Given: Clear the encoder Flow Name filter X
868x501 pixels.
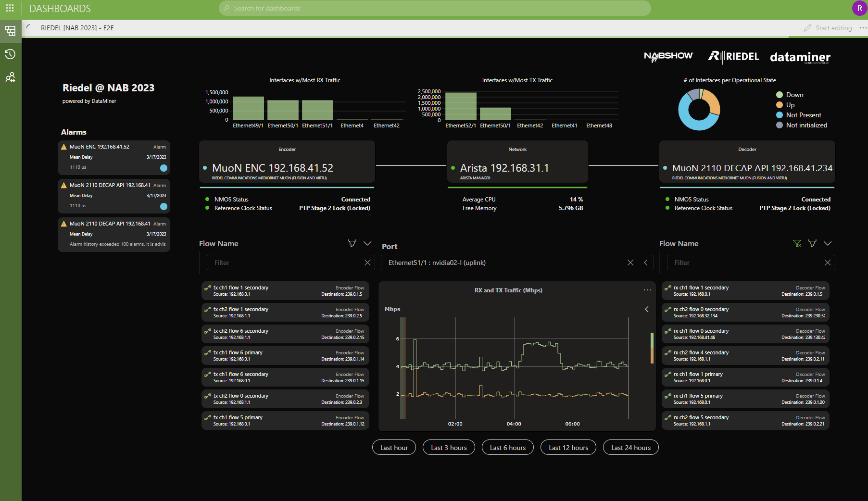Looking at the screenshot, I should coord(367,263).
